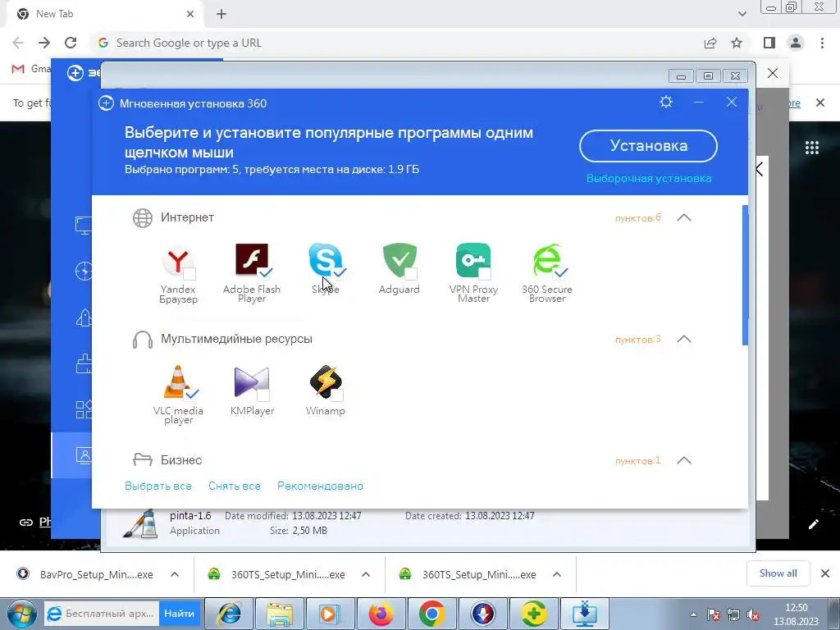Click Снять все link

pos(234,486)
